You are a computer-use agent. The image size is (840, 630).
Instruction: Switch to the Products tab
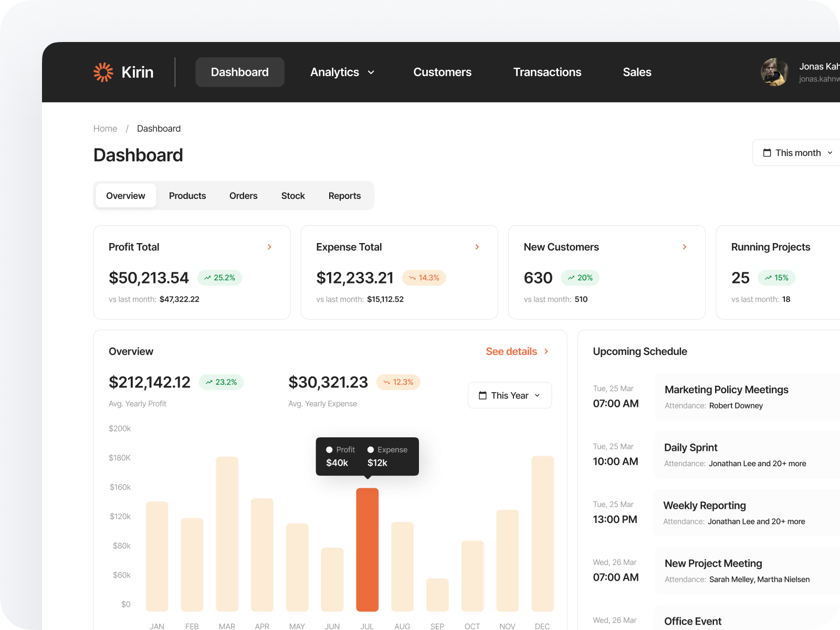pyautogui.click(x=187, y=195)
